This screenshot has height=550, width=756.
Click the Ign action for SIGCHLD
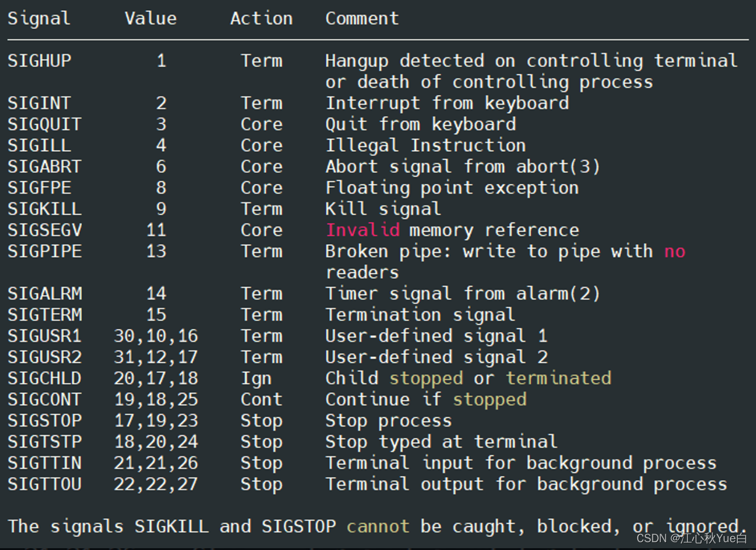point(256,378)
